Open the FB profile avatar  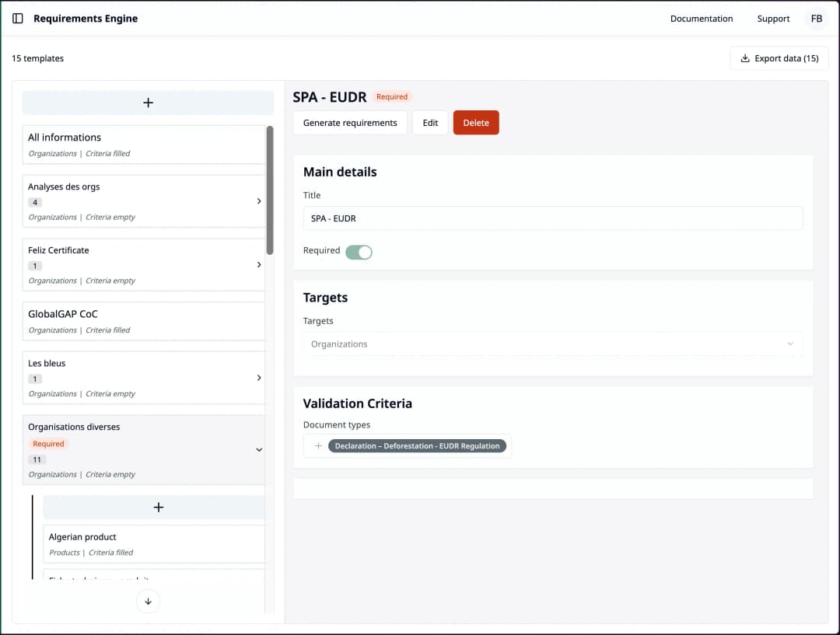coord(816,18)
